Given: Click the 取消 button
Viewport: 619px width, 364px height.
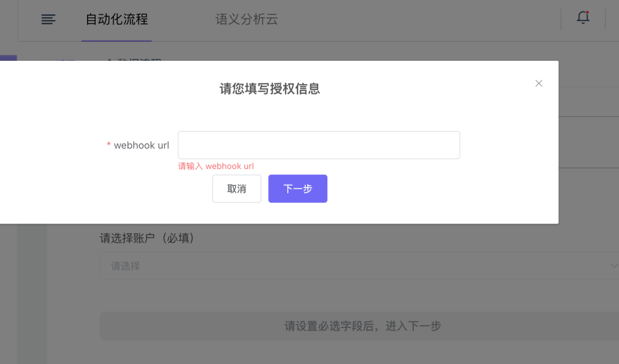Looking at the screenshot, I should [x=237, y=189].
